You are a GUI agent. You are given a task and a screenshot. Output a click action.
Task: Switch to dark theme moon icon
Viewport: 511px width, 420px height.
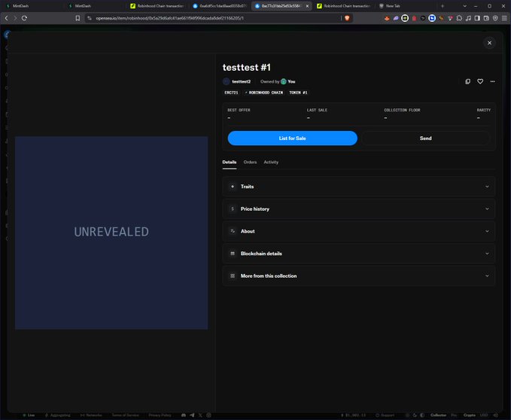click(x=415, y=415)
